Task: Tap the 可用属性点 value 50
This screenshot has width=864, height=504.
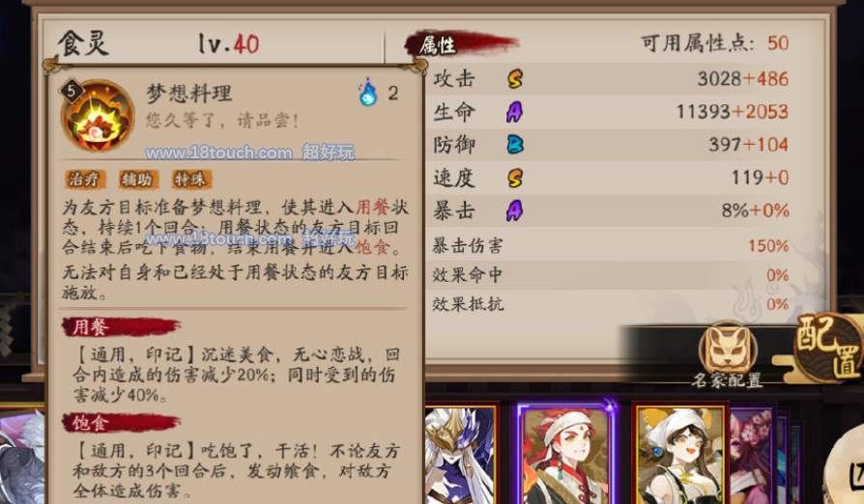Action: pos(778,42)
